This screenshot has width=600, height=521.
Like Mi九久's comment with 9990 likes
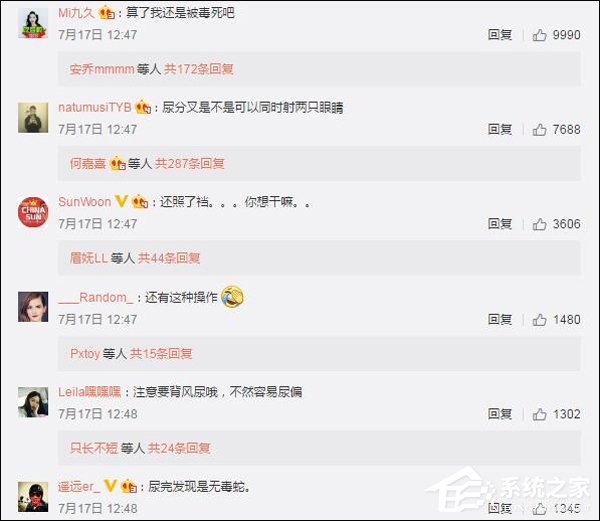539,35
